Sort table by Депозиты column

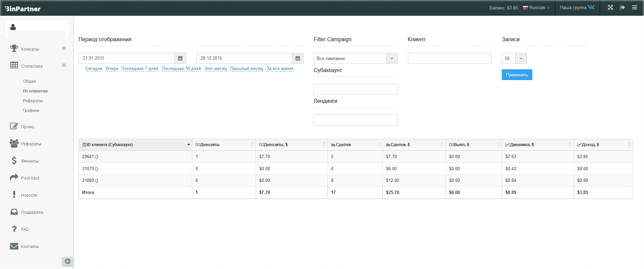click(224, 145)
